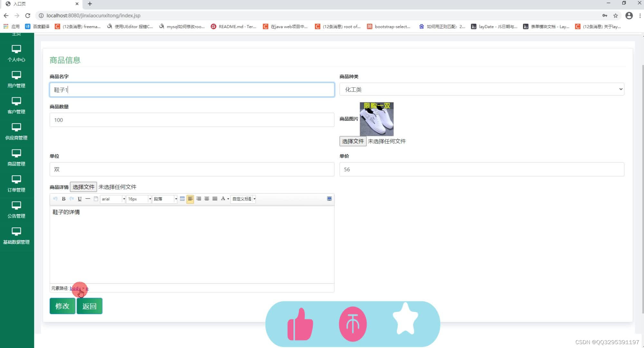Click into the 鞋子的详情 editor text area
Viewport: 644px width, 348px height.
coord(192,244)
